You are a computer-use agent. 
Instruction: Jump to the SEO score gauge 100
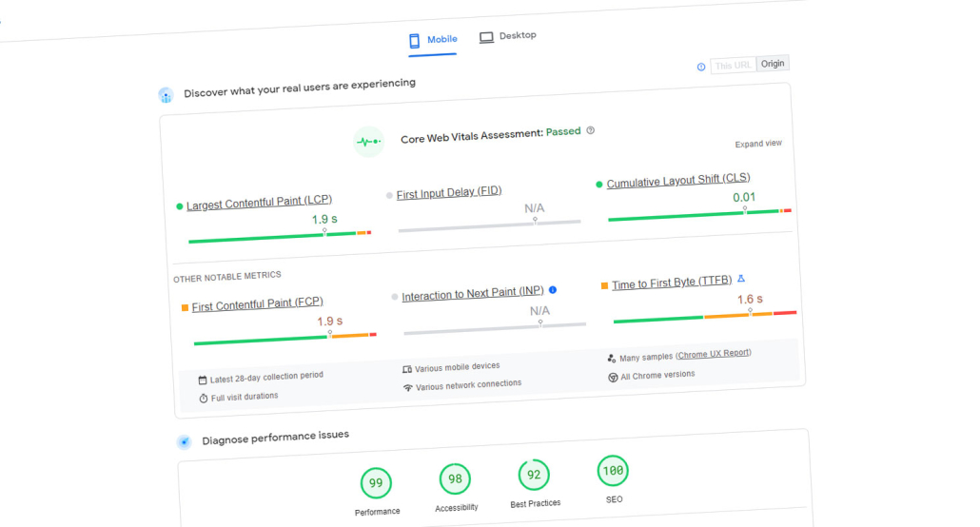point(613,471)
